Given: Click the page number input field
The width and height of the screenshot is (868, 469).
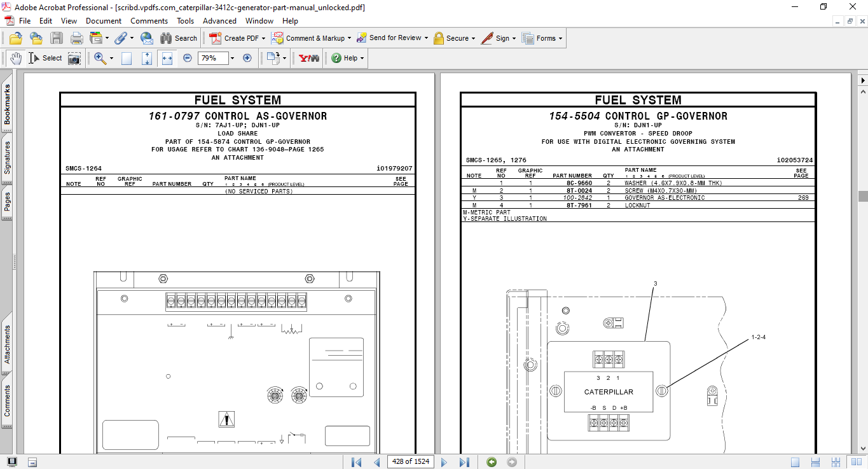Looking at the screenshot, I should tap(410, 462).
